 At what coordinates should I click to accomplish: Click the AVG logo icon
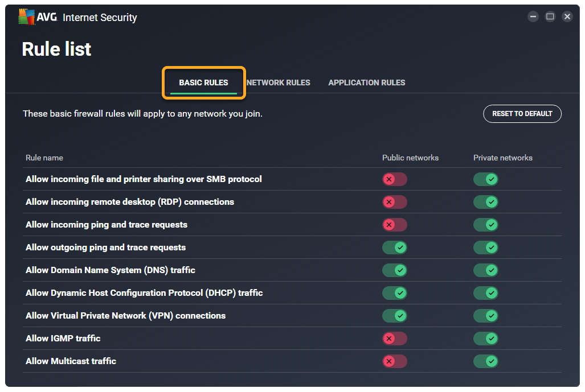point(26,17)
